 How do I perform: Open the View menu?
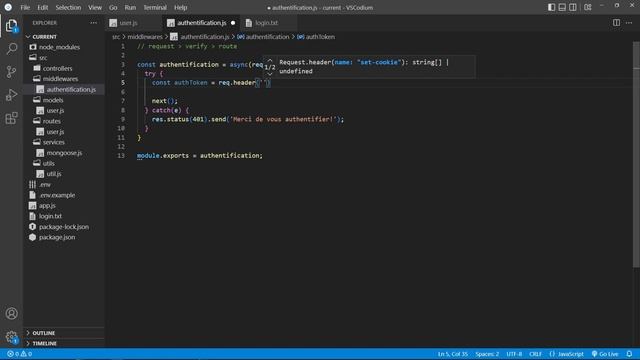(x=95, y=7)
